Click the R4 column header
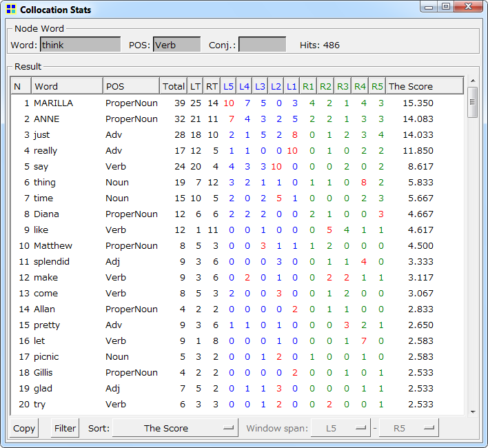The width and height of the screenshot is (488, 448). 360,86
